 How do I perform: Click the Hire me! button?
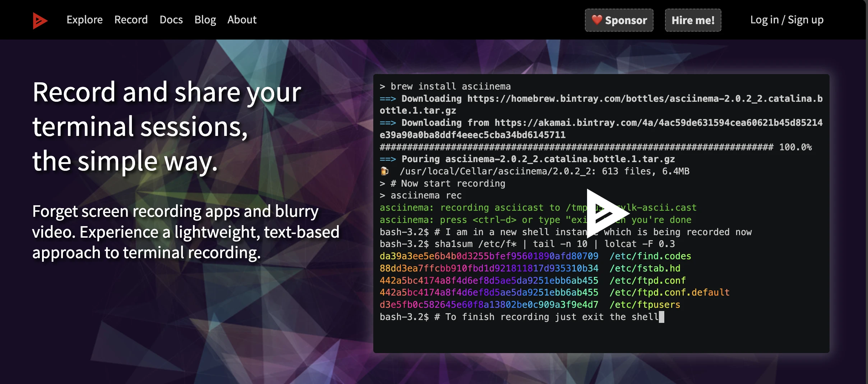coord(693,20)
